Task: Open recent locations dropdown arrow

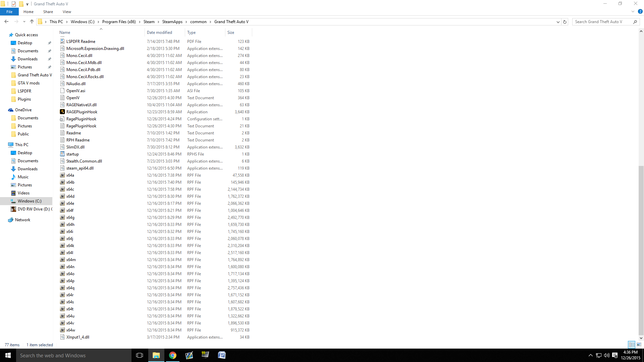Action: (24, 22)
